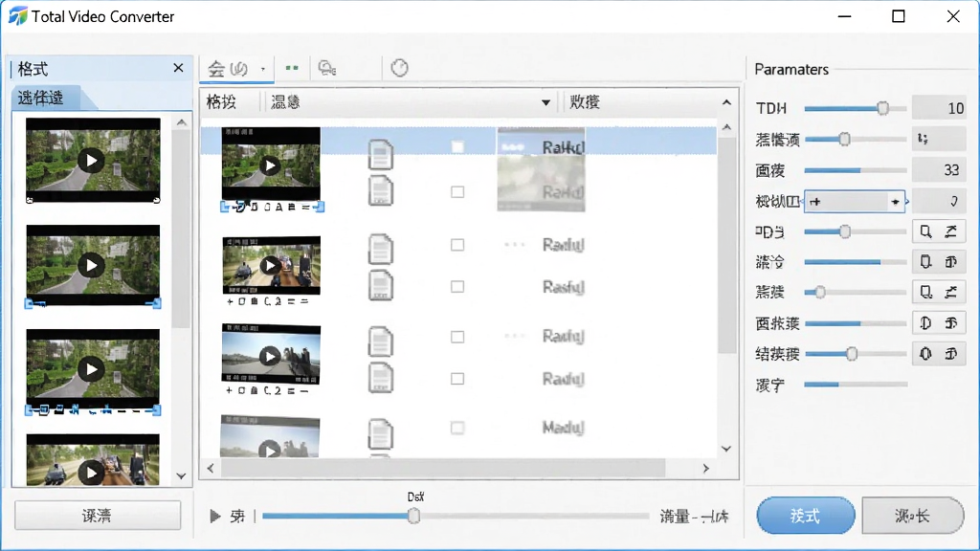Click Rasful text in the file list
980x551 pixels.
pos(563,287)
